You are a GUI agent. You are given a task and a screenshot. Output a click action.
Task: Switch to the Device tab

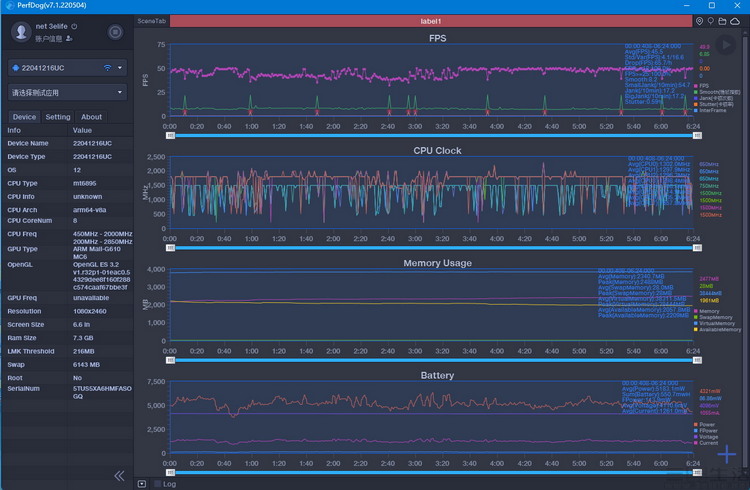[x=24, y=117]
